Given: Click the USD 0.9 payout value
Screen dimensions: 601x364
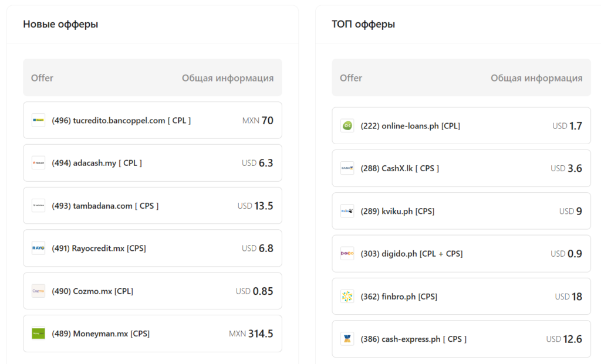Looking at the screenshot, I should (x=566, y=253).
